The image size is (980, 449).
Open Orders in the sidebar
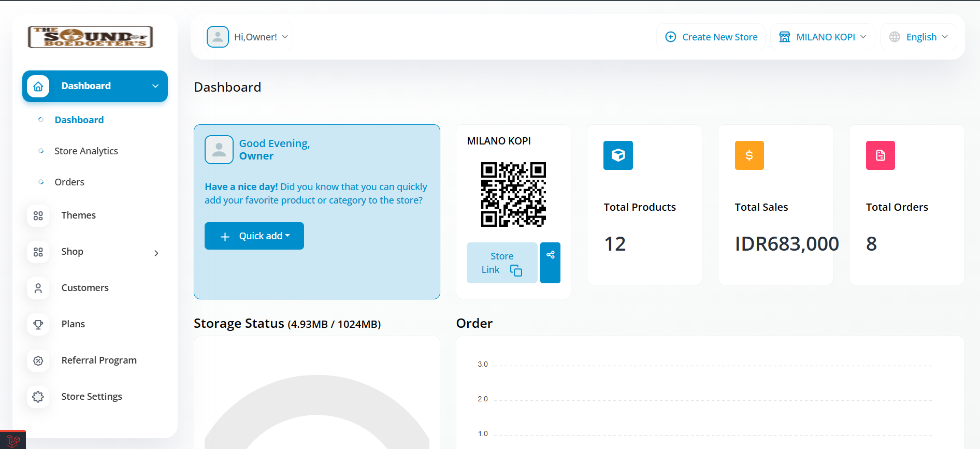[x=69, y=182]
